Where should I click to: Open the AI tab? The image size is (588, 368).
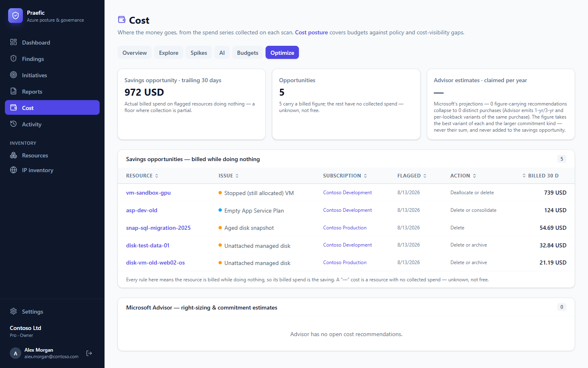coord(222,53)
